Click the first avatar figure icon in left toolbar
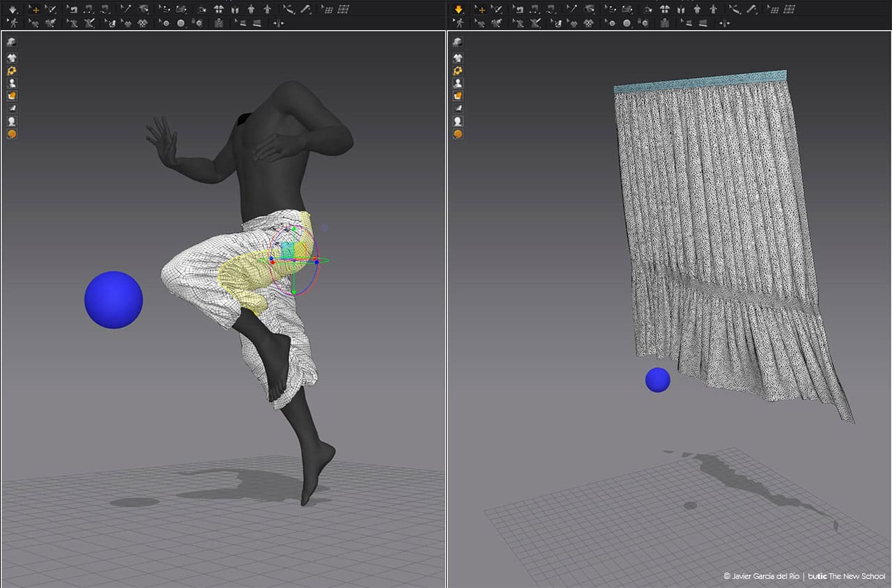892x588 pixels. [251, 10]
